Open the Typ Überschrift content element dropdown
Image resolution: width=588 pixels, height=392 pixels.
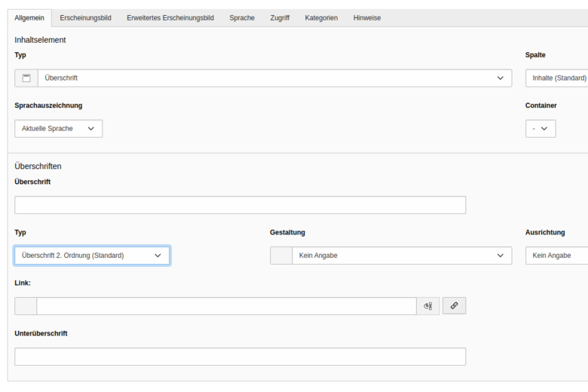click(x=275, y=78)
